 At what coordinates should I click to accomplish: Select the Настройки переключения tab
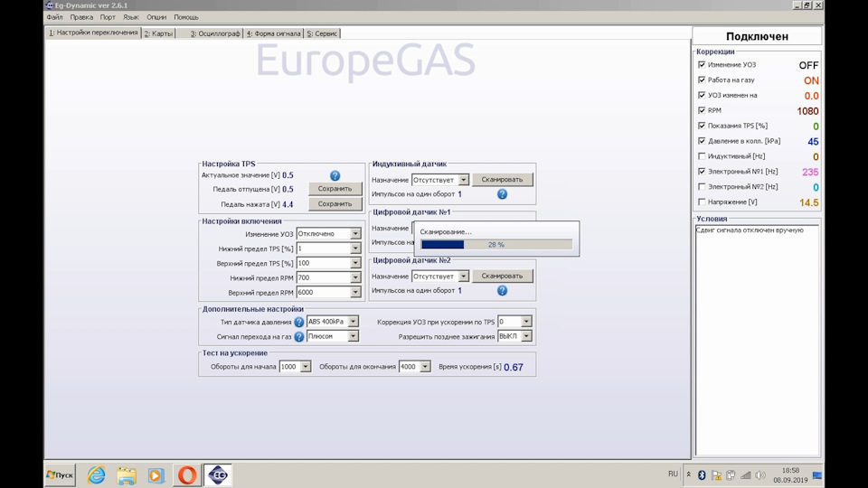point(93,33)
